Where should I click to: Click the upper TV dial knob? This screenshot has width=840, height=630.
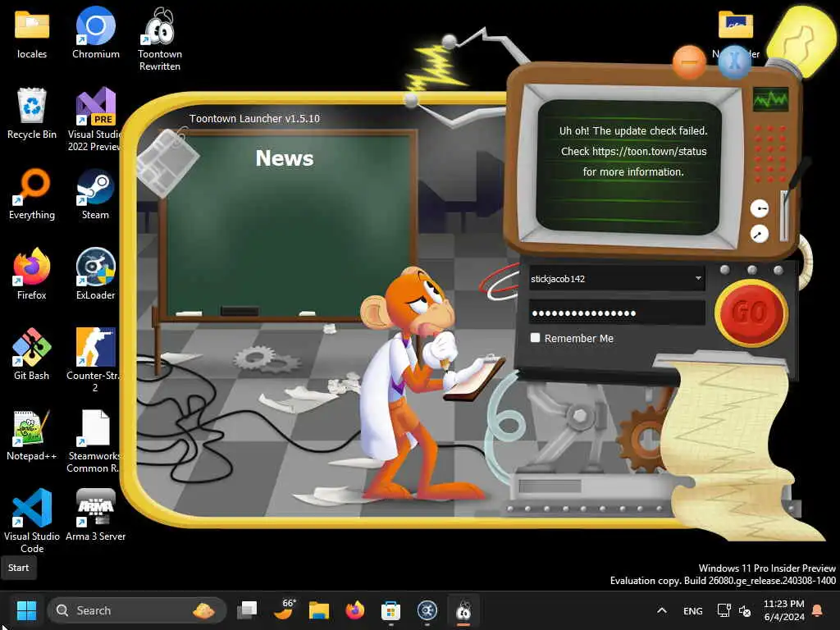[x=759, y=208]
